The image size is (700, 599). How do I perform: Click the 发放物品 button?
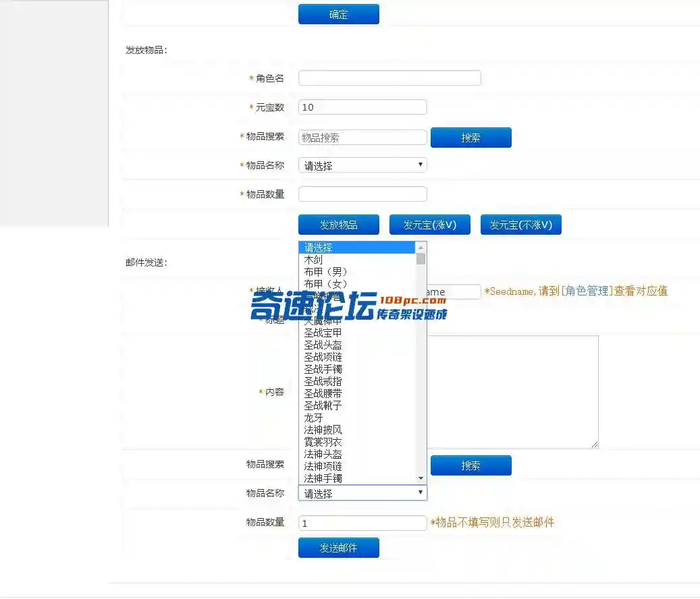click(x=338, y=225)
